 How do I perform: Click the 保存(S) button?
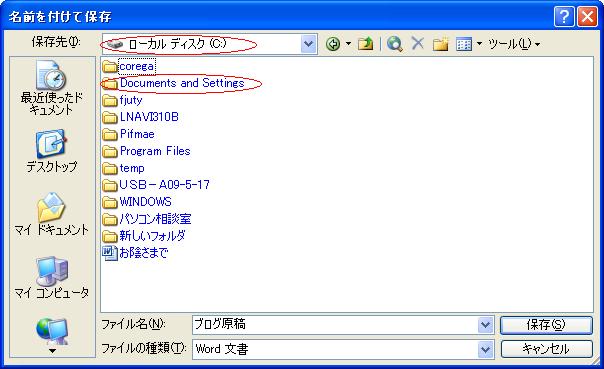tap(546, 325)
